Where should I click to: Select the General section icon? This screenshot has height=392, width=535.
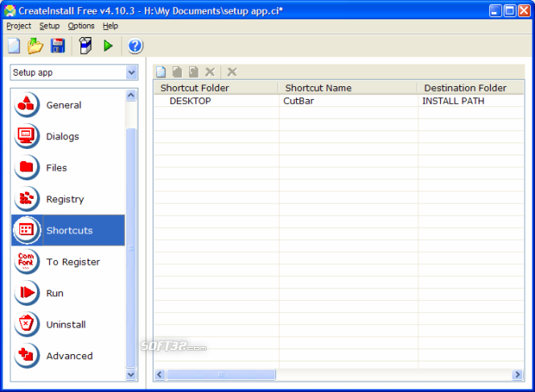coord(27,105)
